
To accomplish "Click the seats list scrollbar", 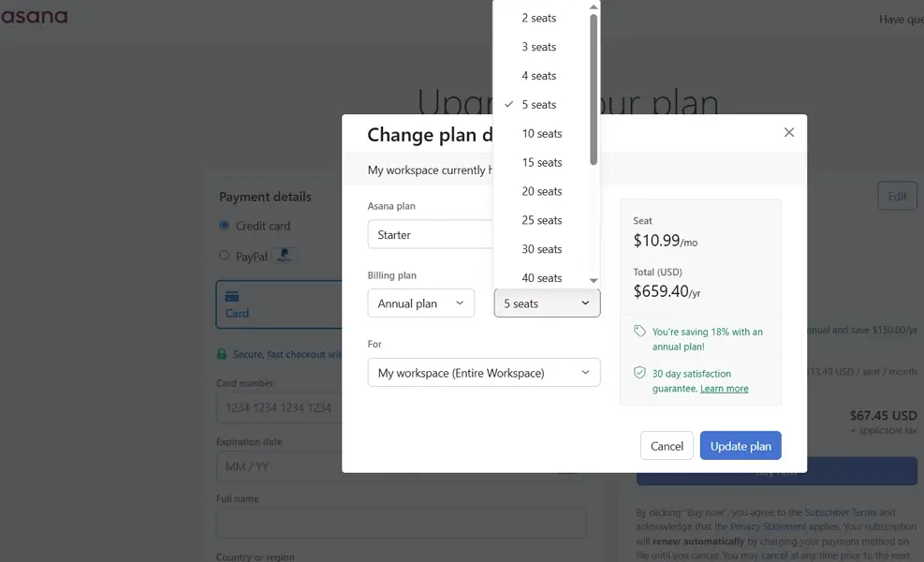I will point(594,89).
